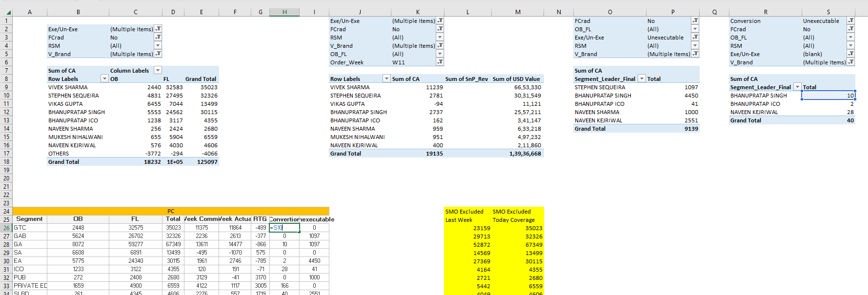Click the V_Brand filter icon in column K
Image resolution: width=868 pixels, height=295 pixels.
click(x=440, y=46)
